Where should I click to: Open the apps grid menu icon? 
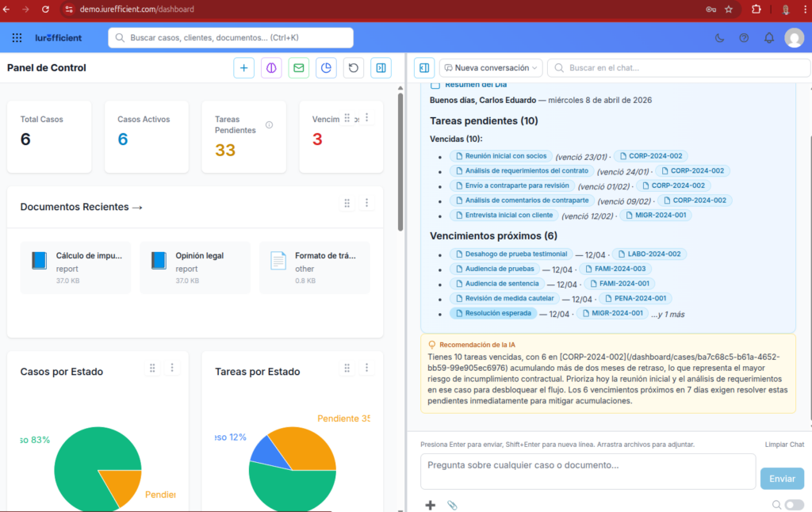(x=17, y=38)
